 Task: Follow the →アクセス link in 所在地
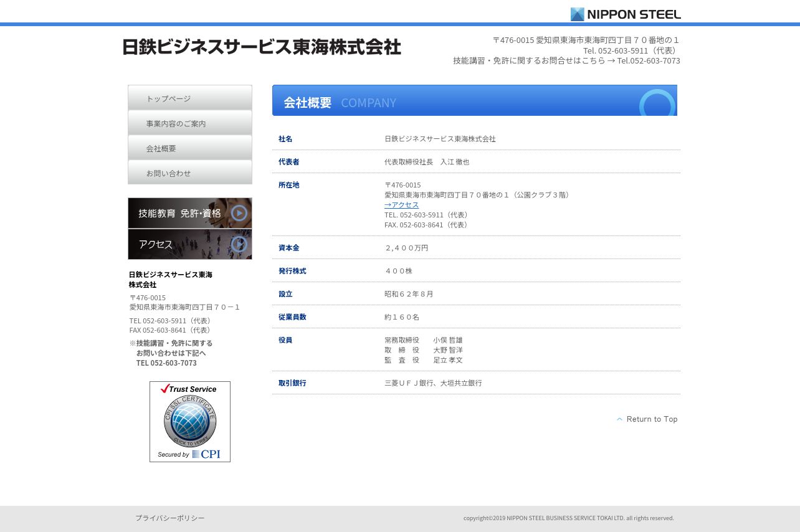(x=401, y=205)
